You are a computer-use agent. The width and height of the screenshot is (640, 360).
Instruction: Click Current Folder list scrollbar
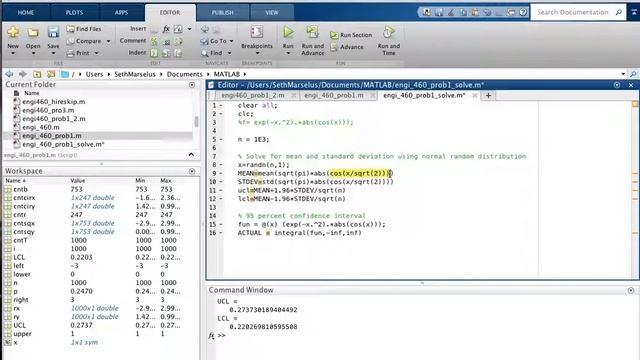(x=196, y=121)
